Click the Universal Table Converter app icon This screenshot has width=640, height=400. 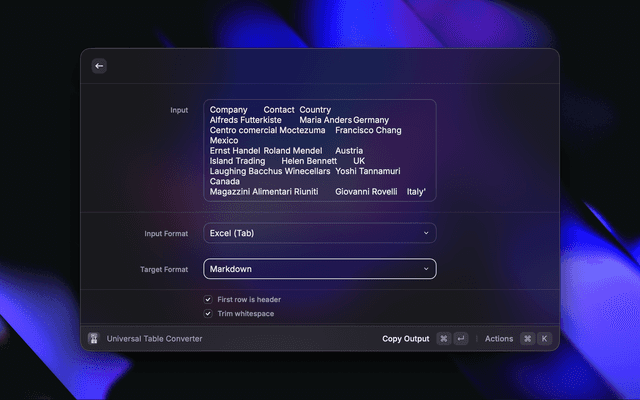(94, 339)
